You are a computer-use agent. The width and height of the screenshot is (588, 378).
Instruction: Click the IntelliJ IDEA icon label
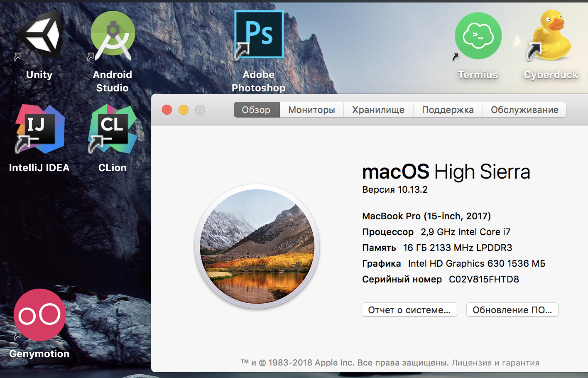39,168
